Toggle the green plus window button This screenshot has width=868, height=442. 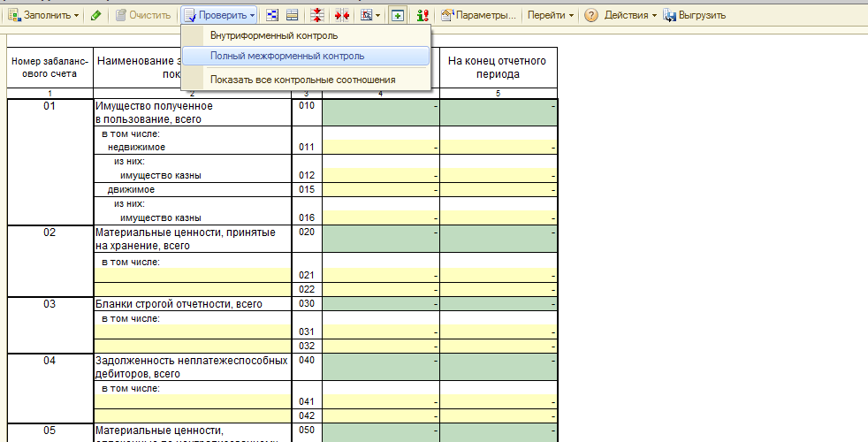[x=397, y=16]
